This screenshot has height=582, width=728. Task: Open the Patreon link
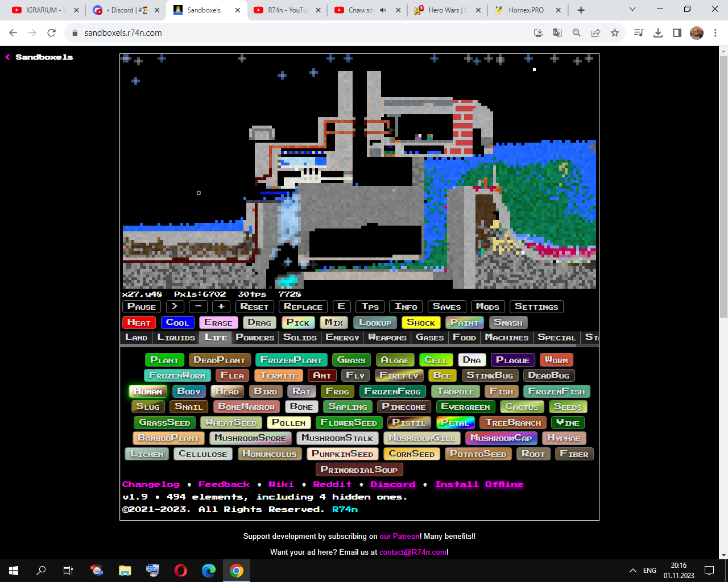coord(399,537)
